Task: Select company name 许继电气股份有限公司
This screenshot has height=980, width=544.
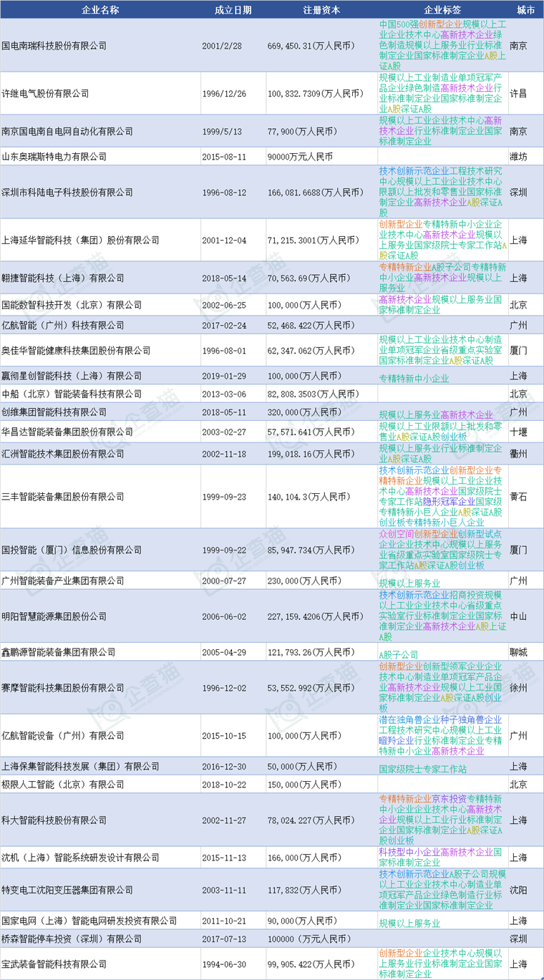Action: tap(45, 93)
